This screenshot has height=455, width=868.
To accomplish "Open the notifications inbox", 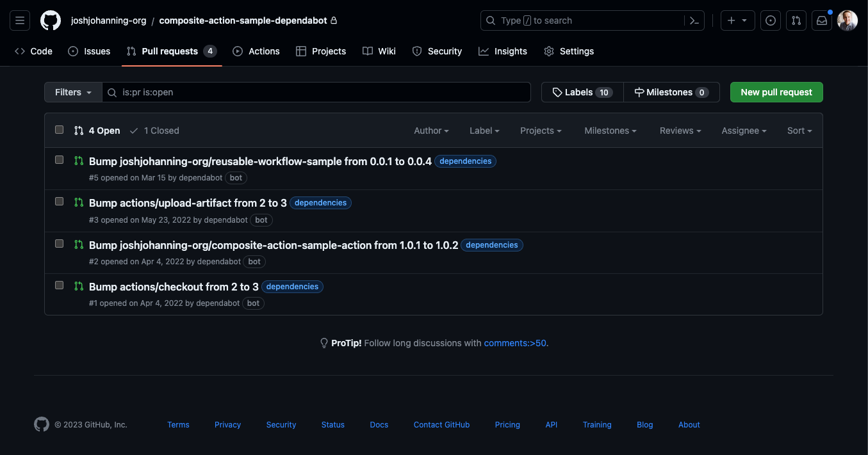I will [x=822, y=20].
